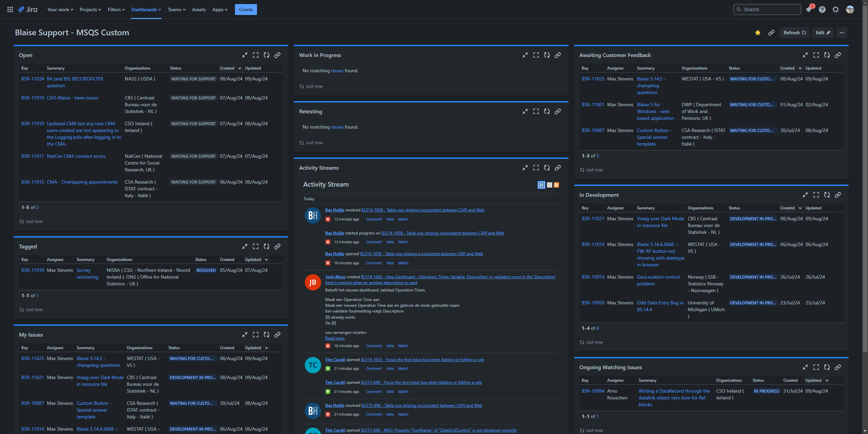Open the dashboard more actions ellipsis
The image size is (868, 434).
pyautogui.click(x=842, y=33)
